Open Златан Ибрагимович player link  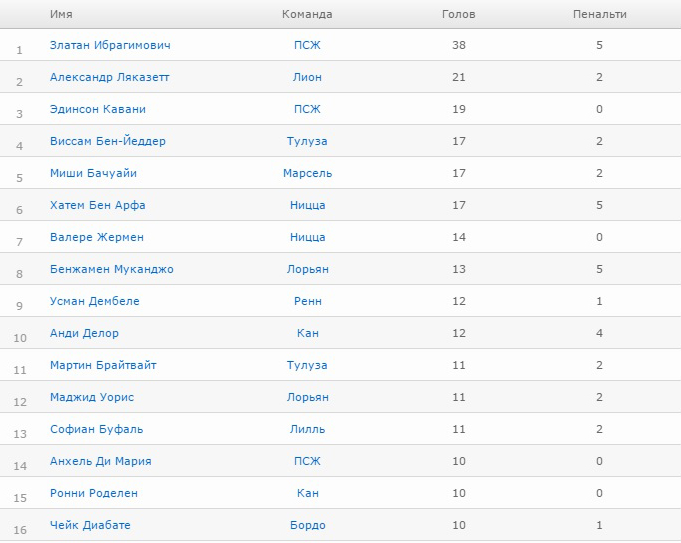110,45
